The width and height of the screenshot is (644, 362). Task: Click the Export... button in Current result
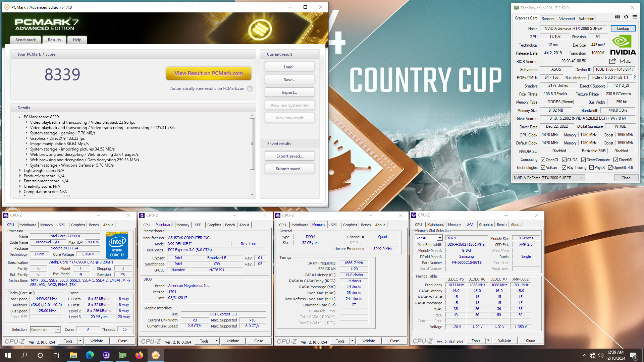pyautogui.click(x=289, y=93)
